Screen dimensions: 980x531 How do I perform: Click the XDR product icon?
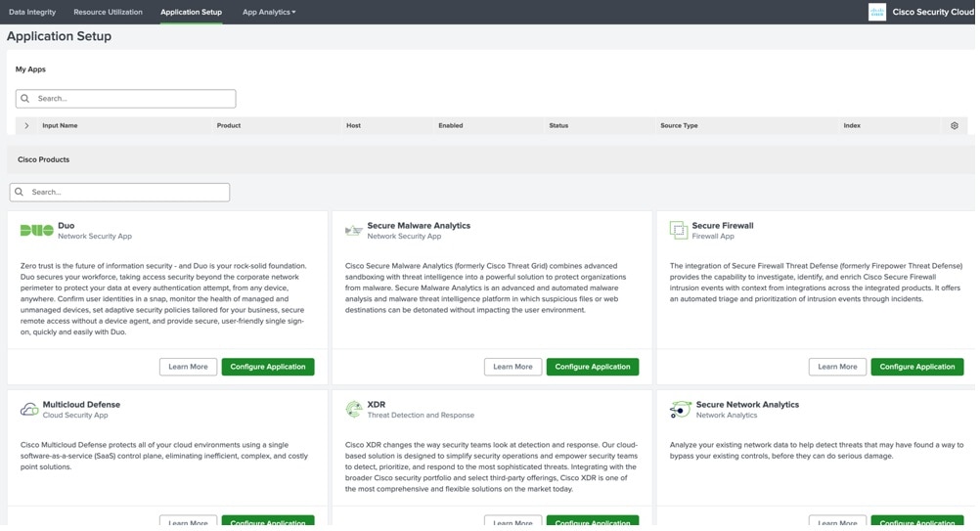coord(354,409)
